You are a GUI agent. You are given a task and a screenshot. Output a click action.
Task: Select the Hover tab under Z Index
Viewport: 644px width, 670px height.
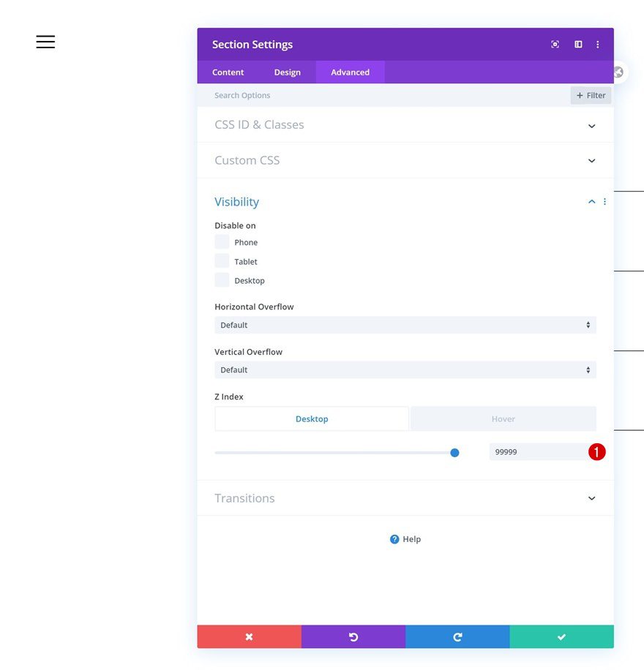503,418
